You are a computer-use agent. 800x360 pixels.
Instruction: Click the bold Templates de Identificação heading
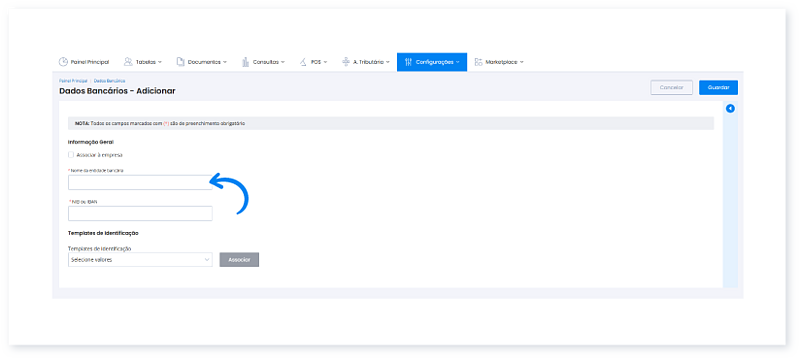coord(104,233)
